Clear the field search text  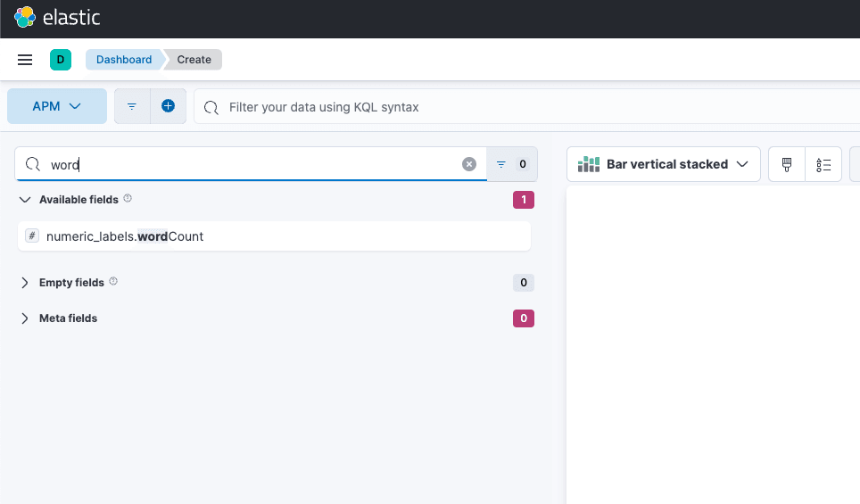click(x=469, y=164)
